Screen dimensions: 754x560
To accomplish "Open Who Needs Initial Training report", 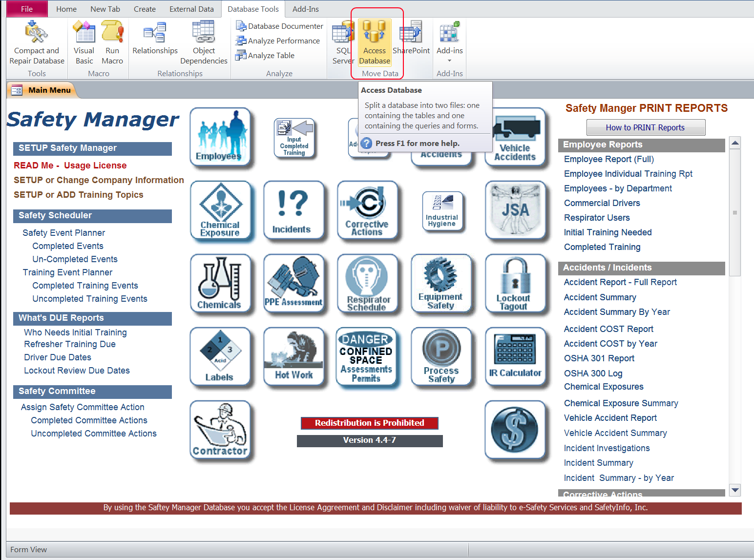I will coord(75,332).
